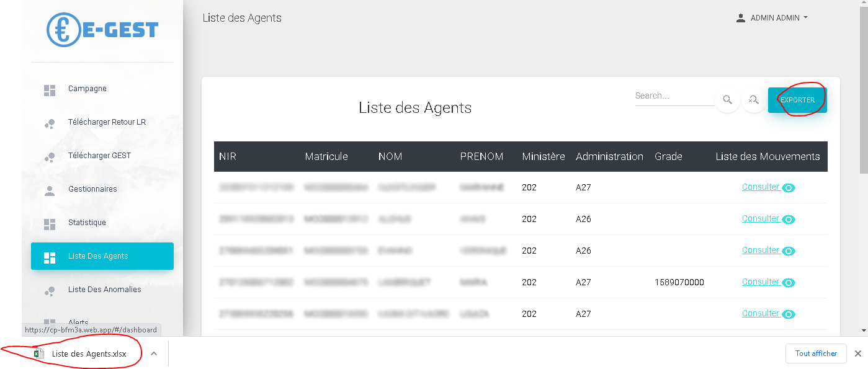Click eye icon for grade 1589070000 row
This screenshot has width=868, height=369.
click(x=789, y=283)
